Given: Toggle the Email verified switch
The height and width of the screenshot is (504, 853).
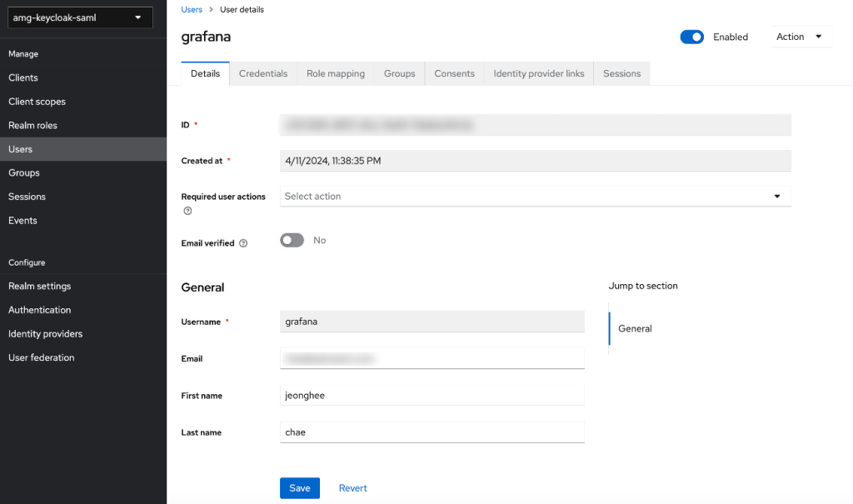Looking at the screenshot, I should click(x=292, y=240).
